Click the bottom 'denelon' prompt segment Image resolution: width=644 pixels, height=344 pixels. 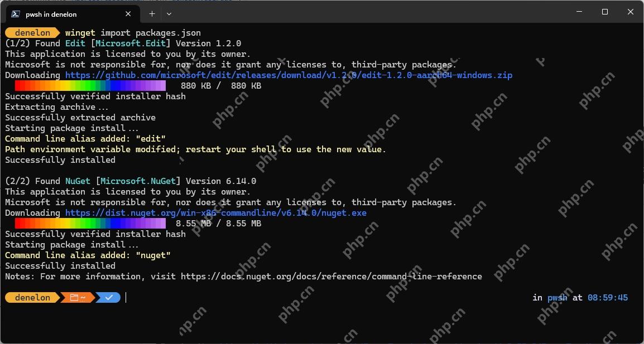[32, 298]
